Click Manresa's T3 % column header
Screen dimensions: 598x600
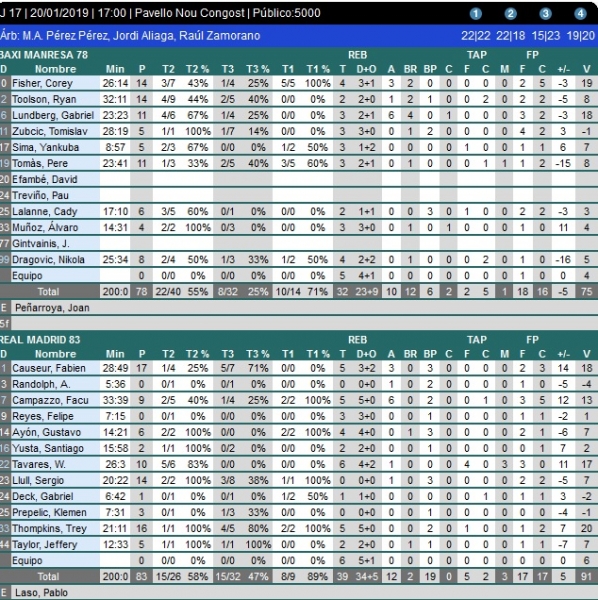(257, 69)
